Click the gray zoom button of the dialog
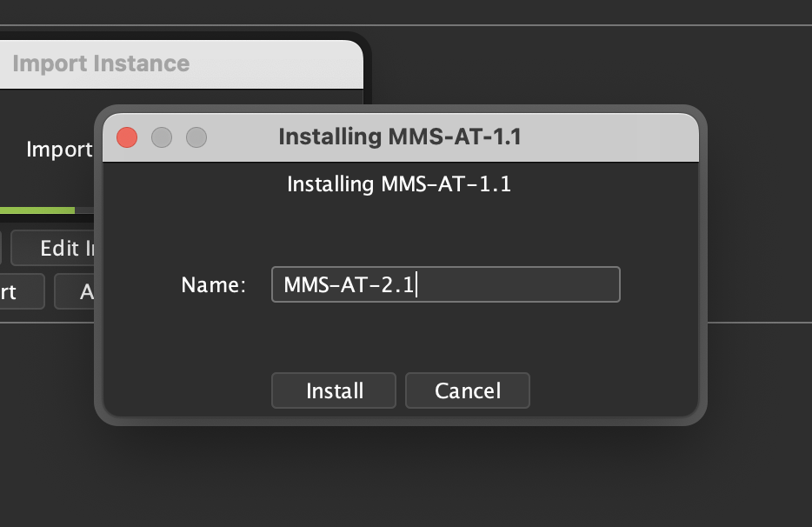This screenshot has width=812, height=527. click(196, 137)
